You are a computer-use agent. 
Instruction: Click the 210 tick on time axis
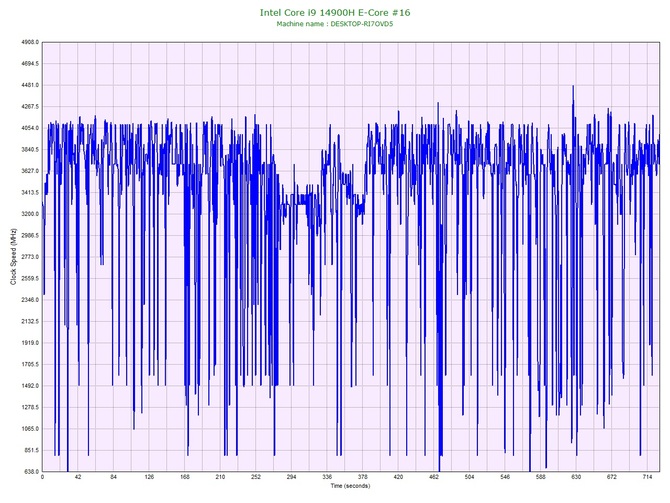tap(220, 477)
